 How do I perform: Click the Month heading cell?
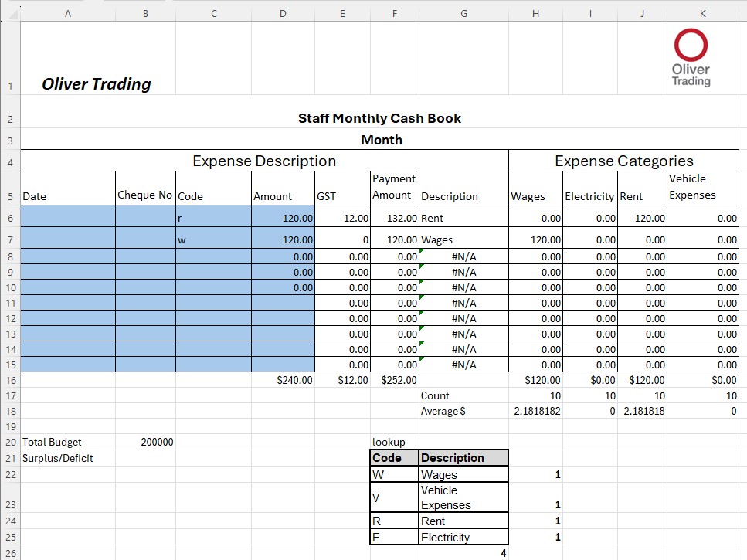pos(382,140)
